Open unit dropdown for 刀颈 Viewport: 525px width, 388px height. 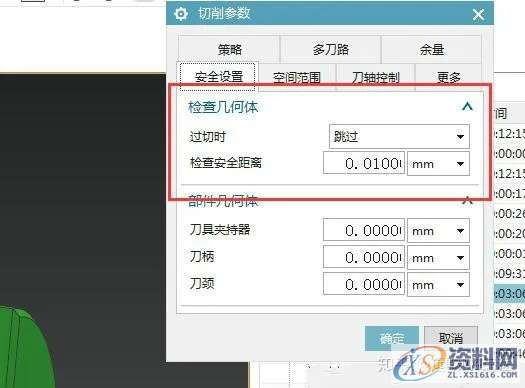[438, 285]
